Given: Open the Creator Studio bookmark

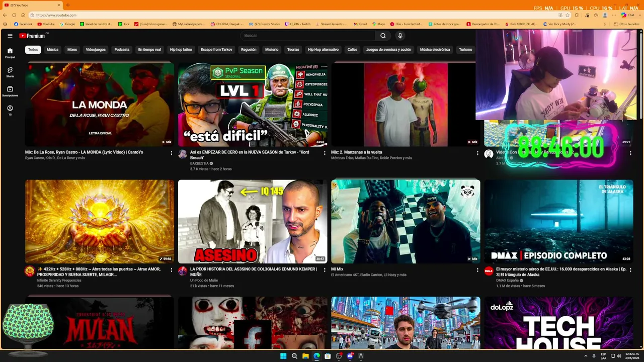Looking at the screenshot, I should pyautogui.click(x=264, y=24).
